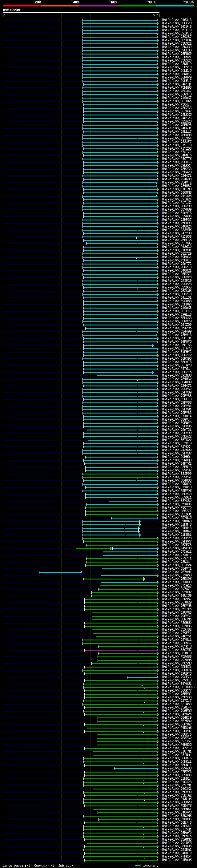Image resolution: width=197 pixels, height=868 pixels.
Task: Select the UniRef100_A1EAA6 label
Action: tap(176, 860)
